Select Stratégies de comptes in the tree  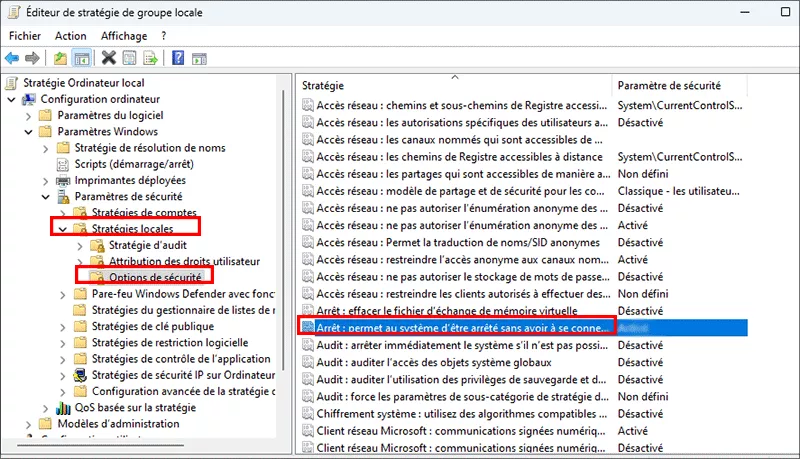click(144, 212)
